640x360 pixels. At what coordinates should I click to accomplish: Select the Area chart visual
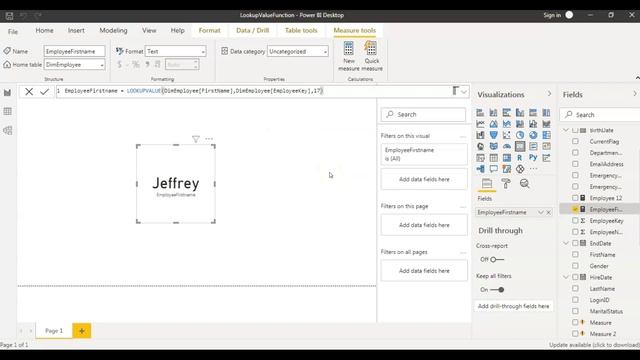tap(493, 124)
